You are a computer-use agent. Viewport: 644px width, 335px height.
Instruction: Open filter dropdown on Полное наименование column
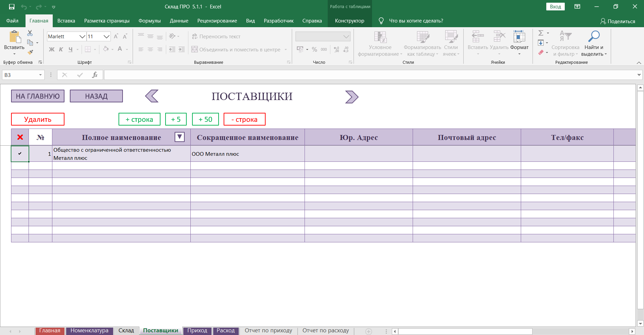pos(180,137)
